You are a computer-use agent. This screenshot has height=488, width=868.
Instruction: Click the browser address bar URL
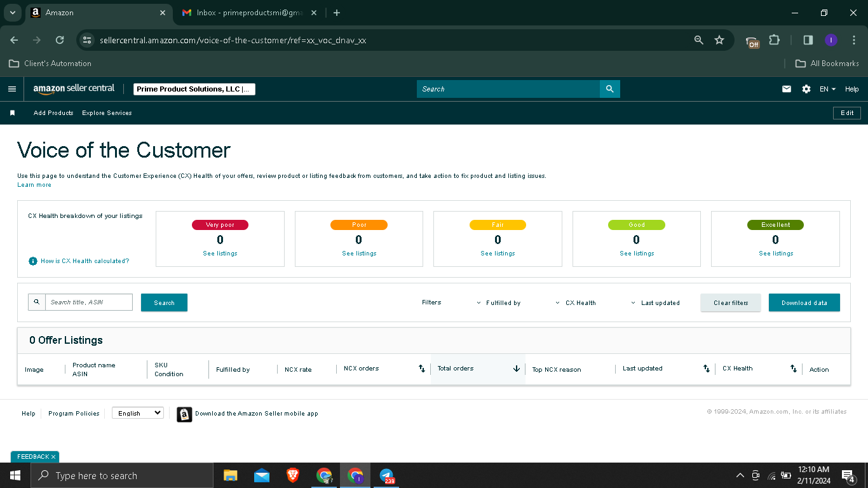pos(233,40)
